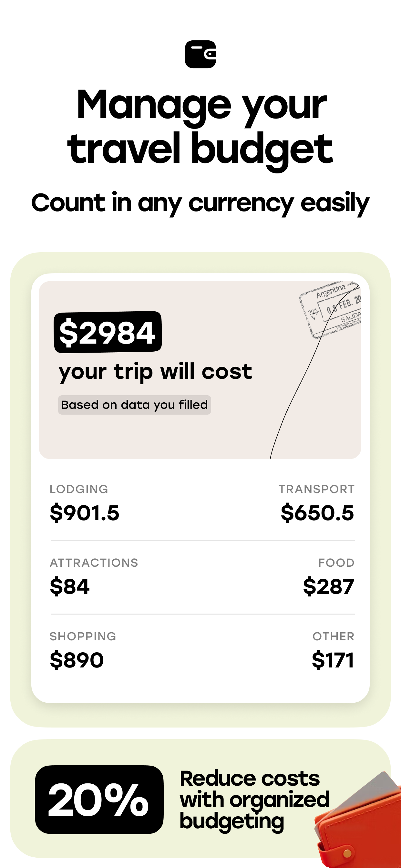401x868 pixels.
Task: Tap the SHOPPING category label
Action: (83, 636)
